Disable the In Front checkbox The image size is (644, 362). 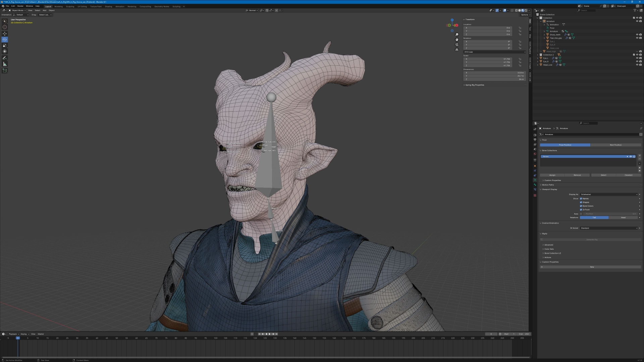point(581,209)
